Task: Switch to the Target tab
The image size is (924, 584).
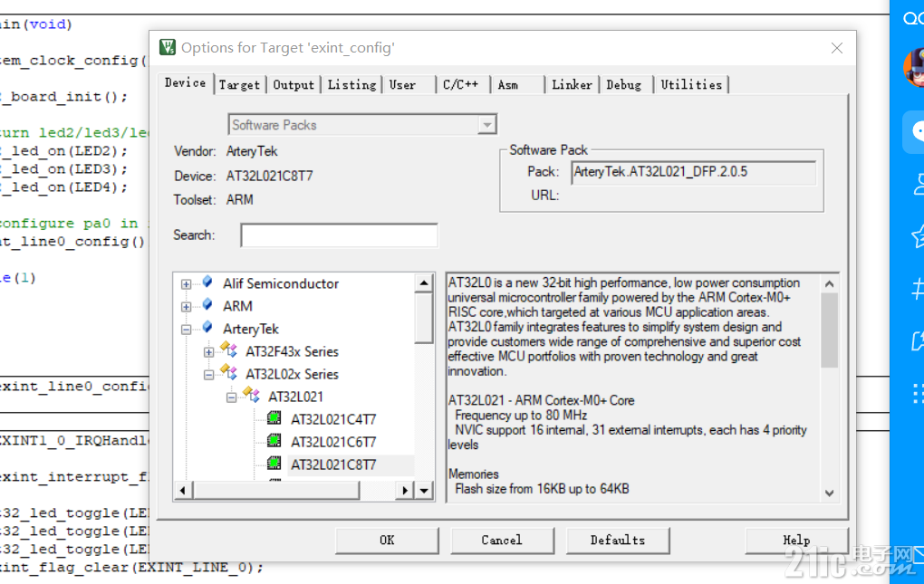Action: click(239, 85)
